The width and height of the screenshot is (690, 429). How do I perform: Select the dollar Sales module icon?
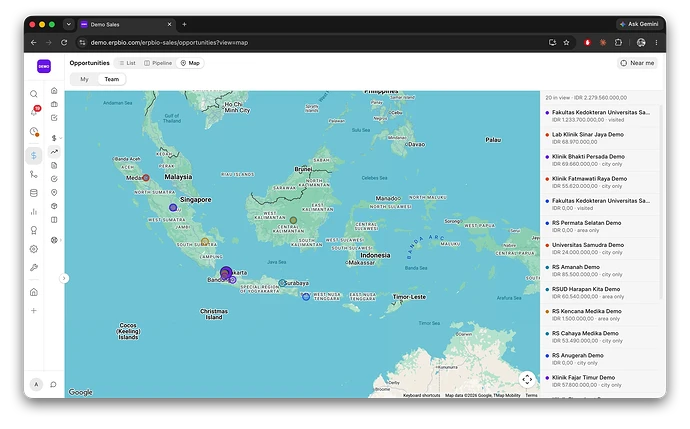34,155
